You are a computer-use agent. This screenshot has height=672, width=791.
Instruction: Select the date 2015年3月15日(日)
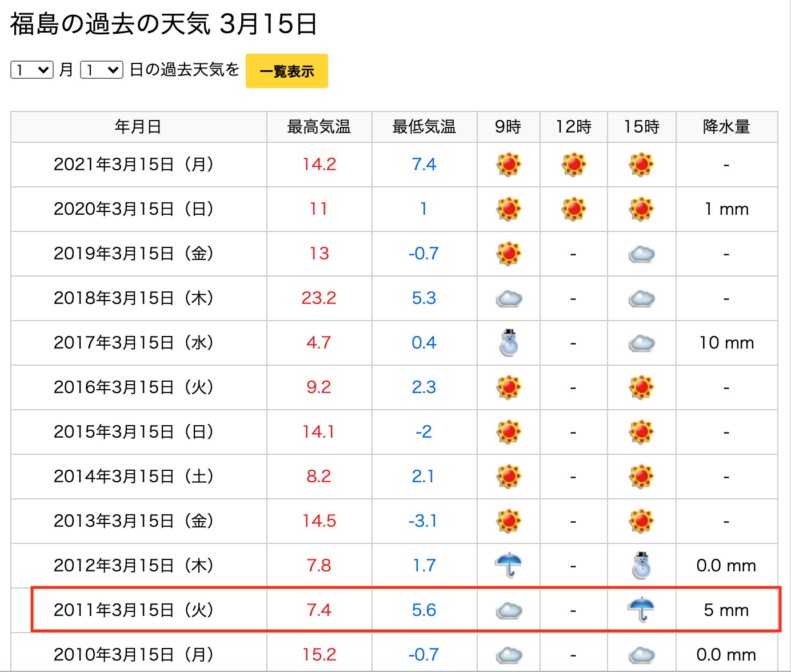pos(135,432)
